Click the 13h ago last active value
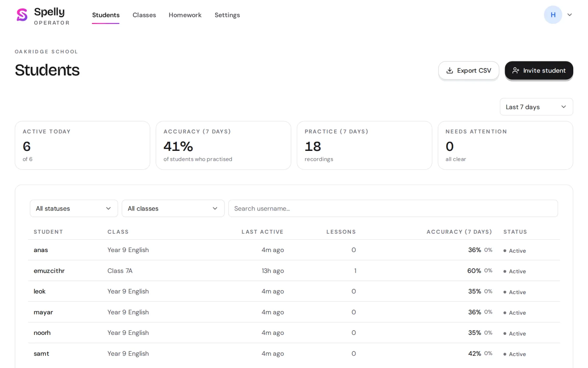Viewport: 588px width, 368px height. pyautogui.click(x=273, y=271)
